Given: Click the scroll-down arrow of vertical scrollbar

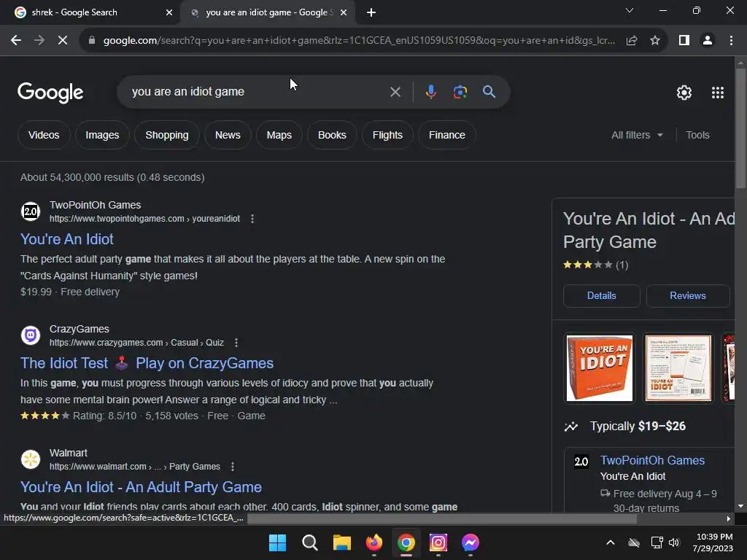Looking at the screenshot, I should (x=740, y=506).
